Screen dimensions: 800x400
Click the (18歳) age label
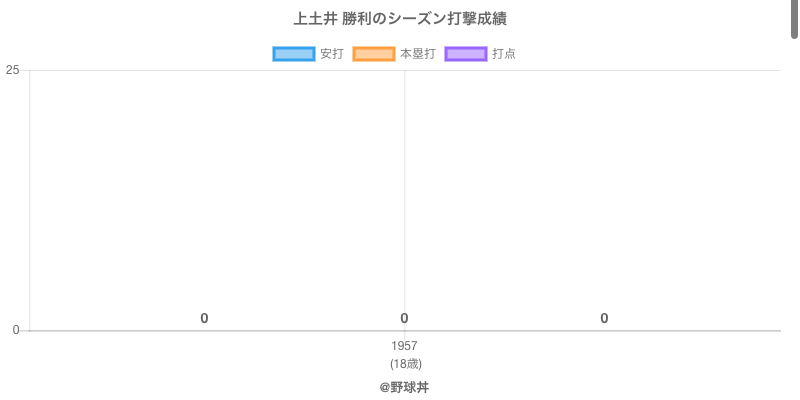coord(405,363)
